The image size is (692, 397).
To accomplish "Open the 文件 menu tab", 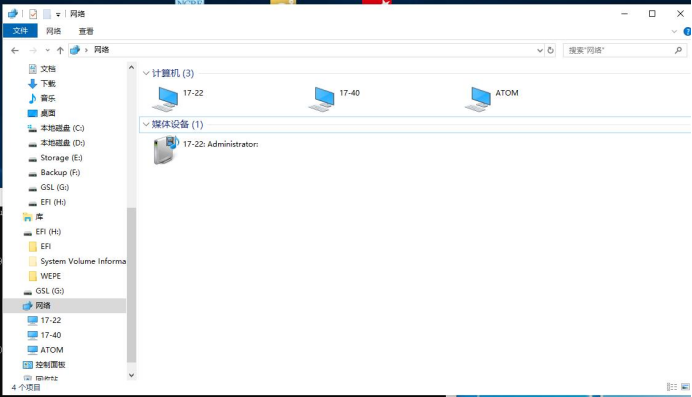I will point(20,31).
